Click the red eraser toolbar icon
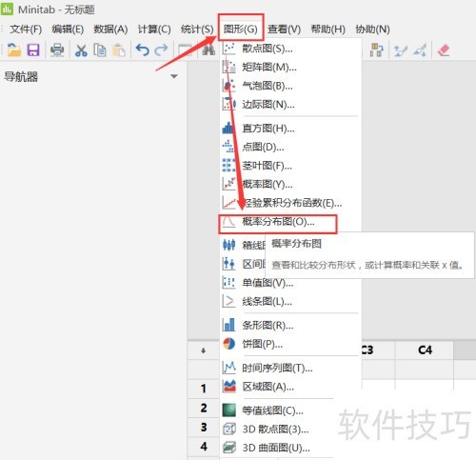Screen dimensions: 476x460 coord(444,50)
